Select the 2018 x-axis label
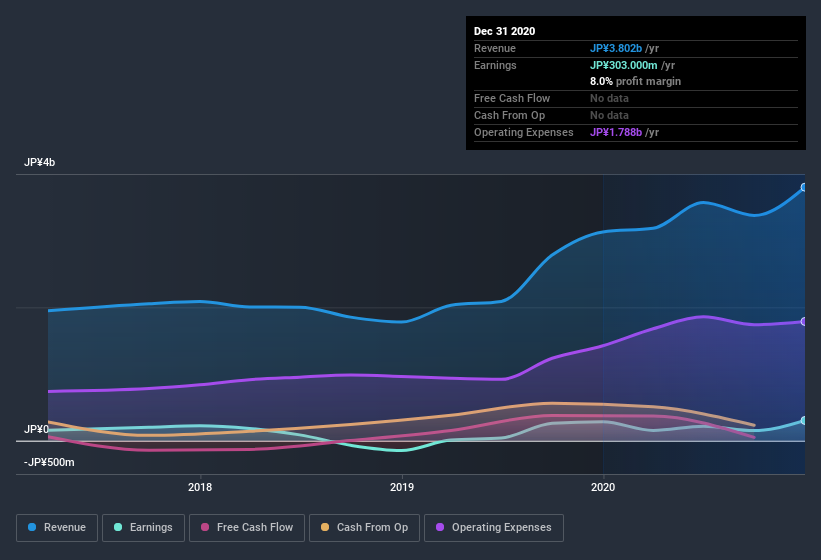 200,487
